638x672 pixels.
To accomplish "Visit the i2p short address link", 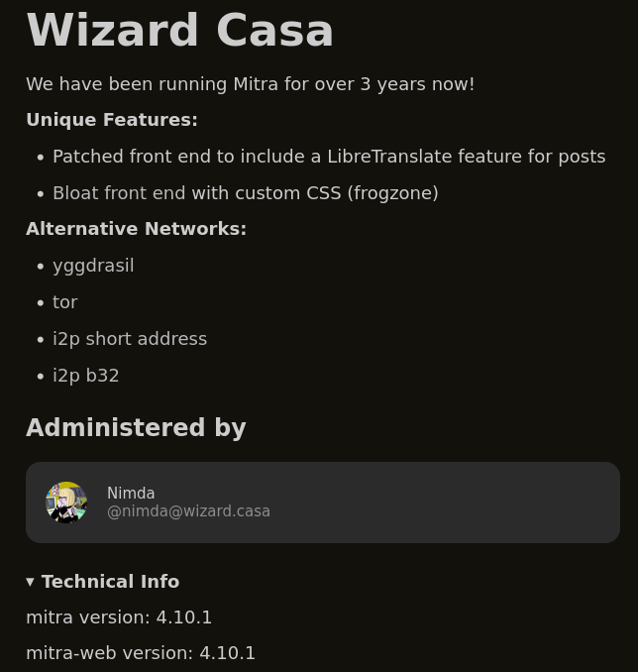I will pos(130,339).
